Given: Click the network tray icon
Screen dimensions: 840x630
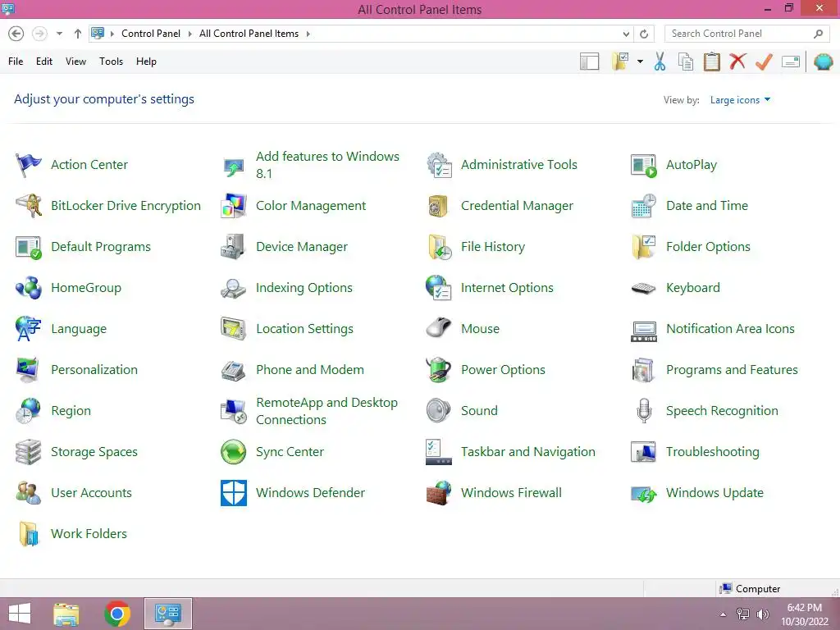Looking at the screenshot, I should [x=742, y=614].
